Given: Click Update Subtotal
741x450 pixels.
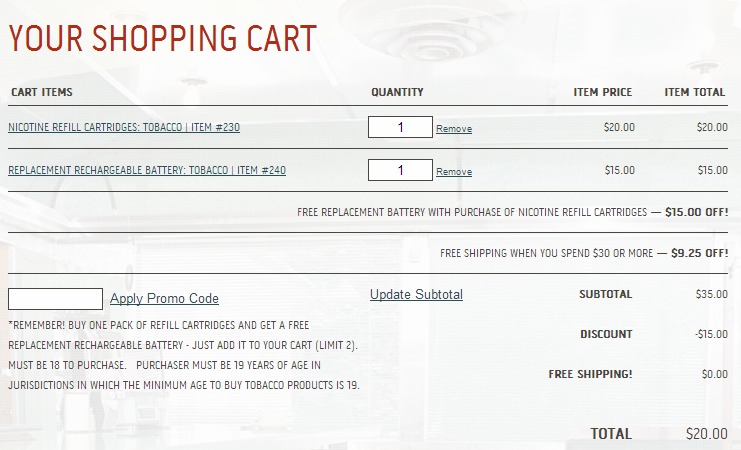Looking at the screenshot, I should click(x=416, y=294).
